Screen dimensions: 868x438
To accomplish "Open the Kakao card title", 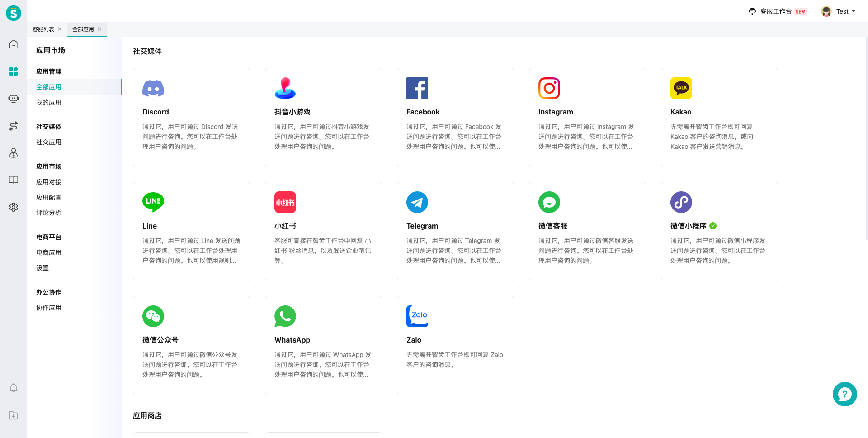I will pyautogui.click(x=681, y=112).
